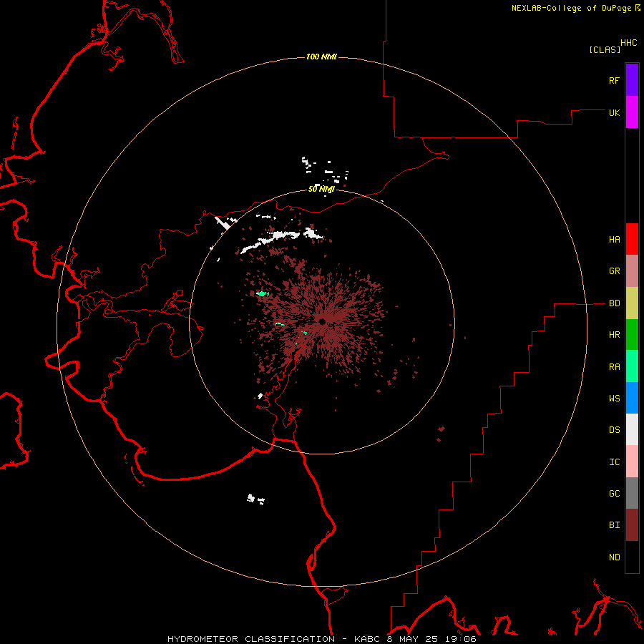644x644 pixels.
Task: Click the UK magenta legend swatch
Action: coord(632,112)
